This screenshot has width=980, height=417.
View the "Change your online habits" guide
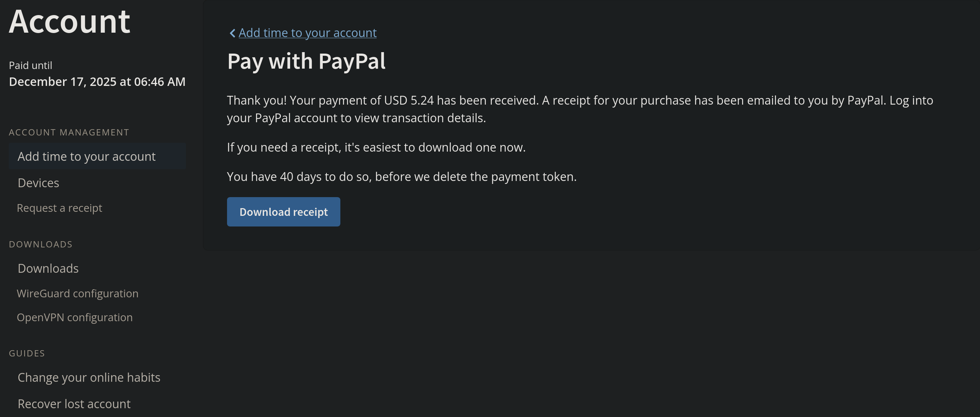coord(89,377)
